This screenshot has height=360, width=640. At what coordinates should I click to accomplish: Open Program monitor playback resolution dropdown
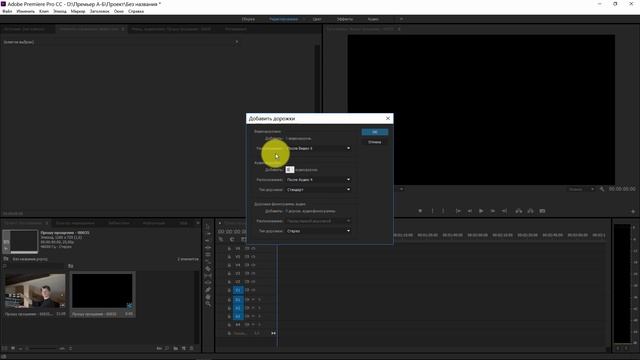581,189
